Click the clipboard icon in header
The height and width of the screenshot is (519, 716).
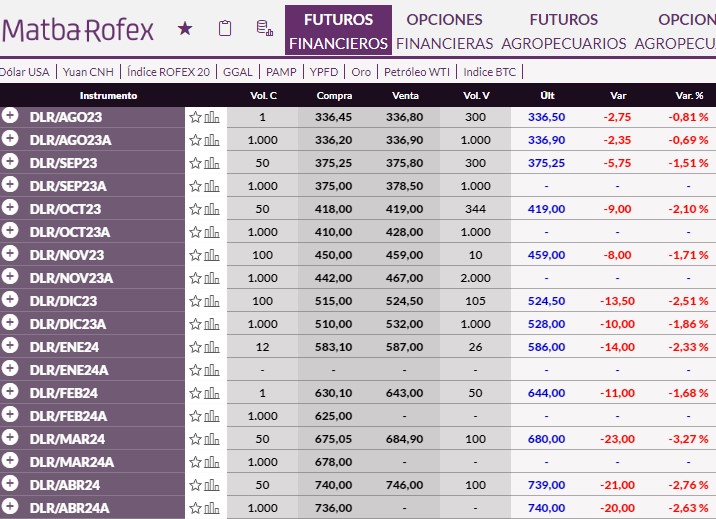225,28
